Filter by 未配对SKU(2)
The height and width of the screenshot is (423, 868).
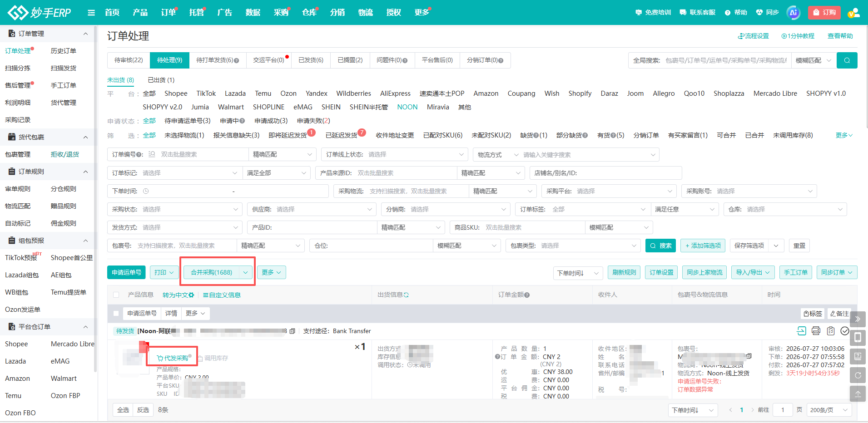coord(491,135)
